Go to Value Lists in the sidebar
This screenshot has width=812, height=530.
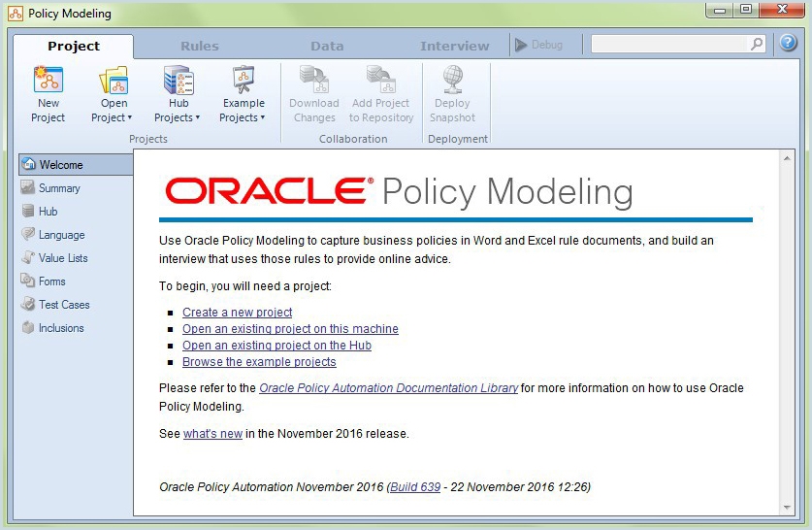63,258
